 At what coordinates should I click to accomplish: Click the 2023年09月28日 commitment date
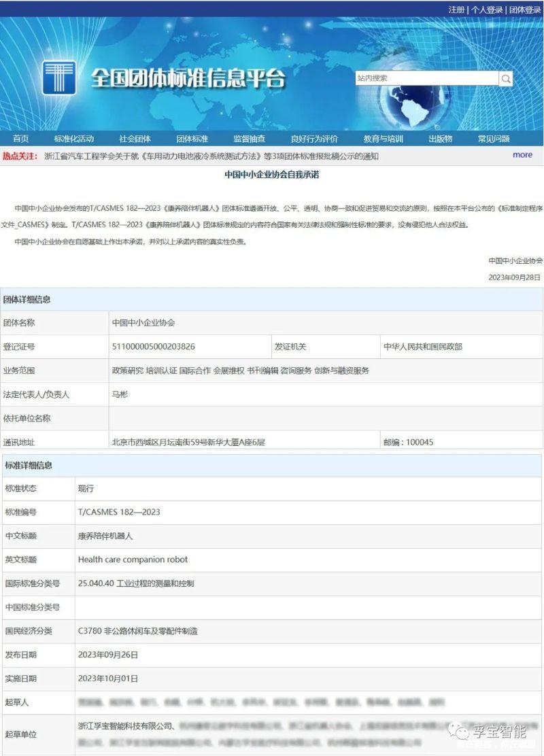coord(514,277)
